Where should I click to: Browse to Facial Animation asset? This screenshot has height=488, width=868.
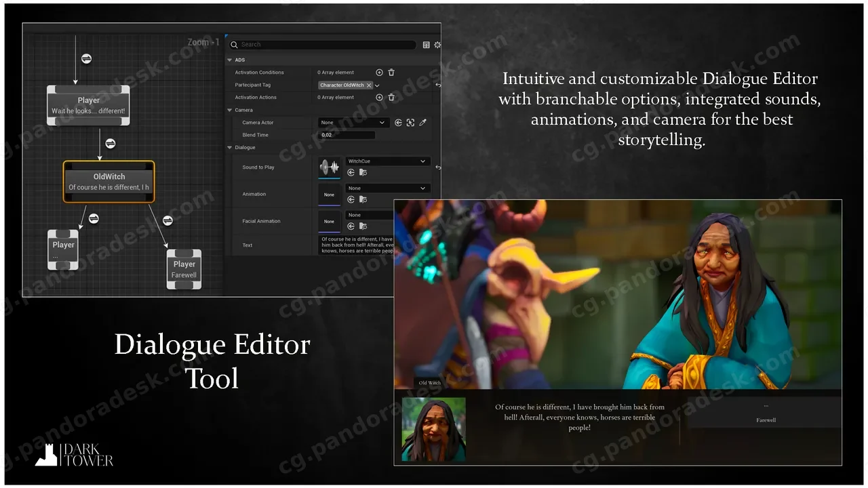click(x=363, y=226)
